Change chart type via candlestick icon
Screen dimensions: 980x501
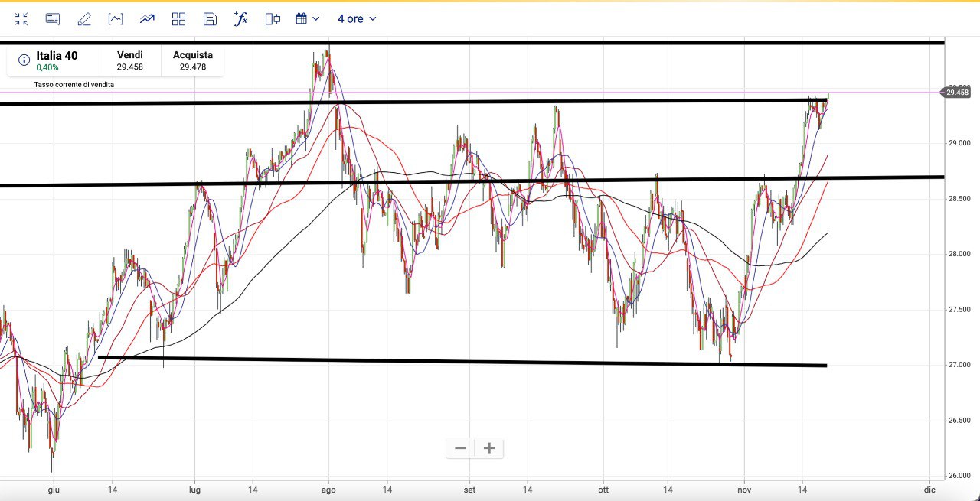(273, 19)
